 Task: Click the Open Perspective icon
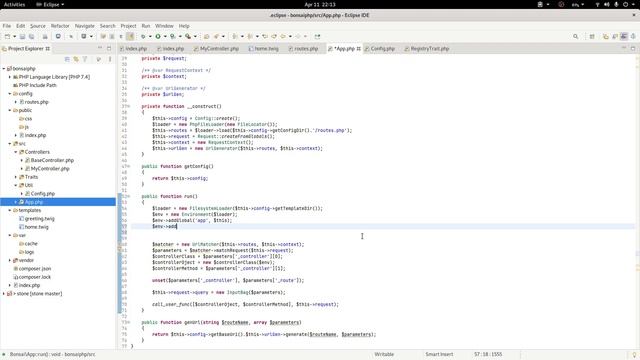(592, 36)
